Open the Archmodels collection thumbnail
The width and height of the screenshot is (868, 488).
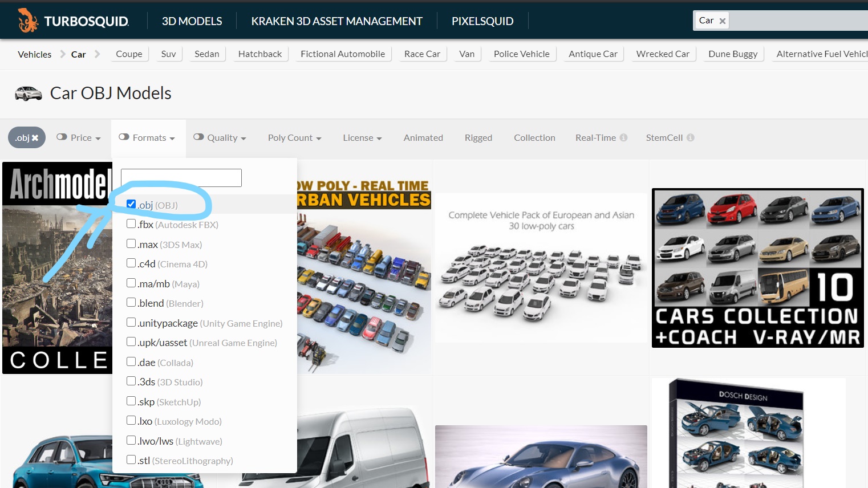coord(57,268)
